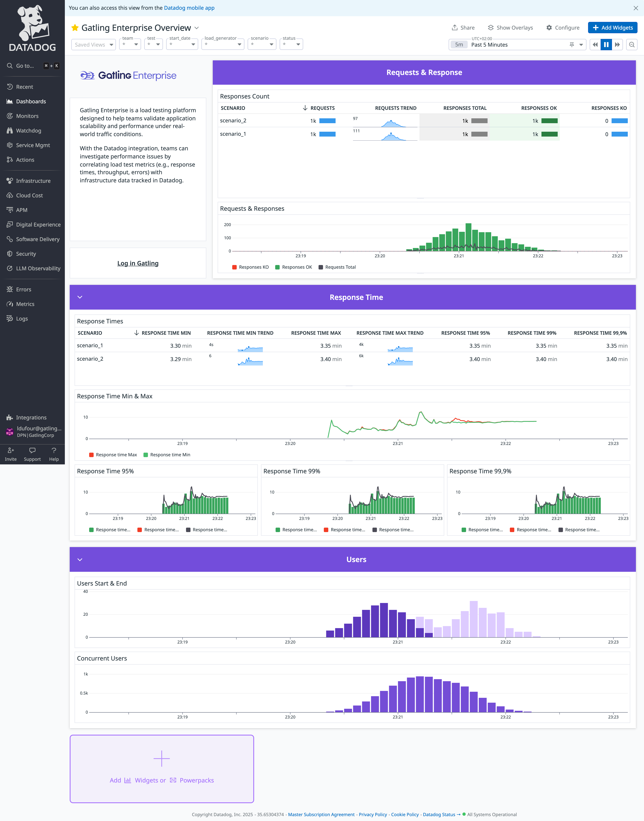Click the APM sidebar icon

pyautogui.click(x=10, y=210)
